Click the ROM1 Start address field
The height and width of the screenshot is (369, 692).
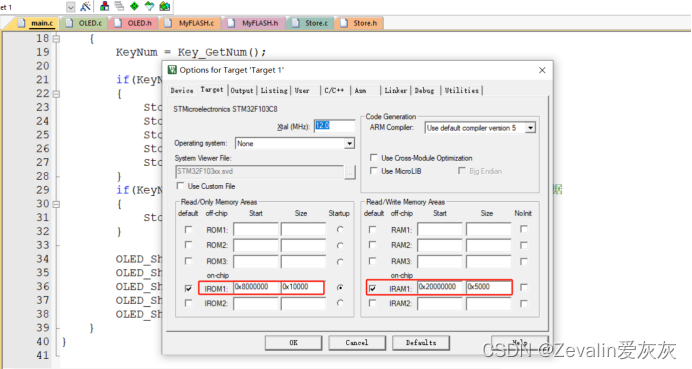coord(256,230)
